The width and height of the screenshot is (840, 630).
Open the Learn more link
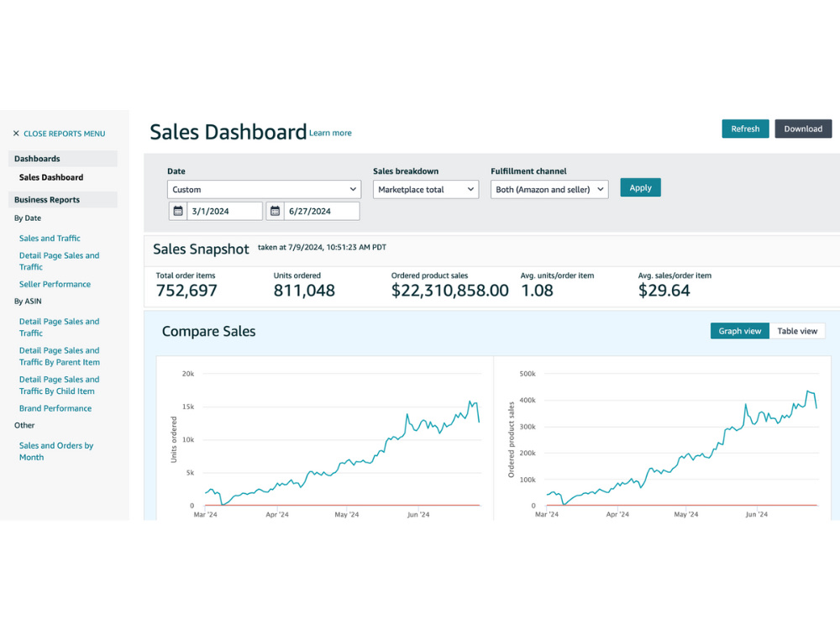(x=330, y=133)
